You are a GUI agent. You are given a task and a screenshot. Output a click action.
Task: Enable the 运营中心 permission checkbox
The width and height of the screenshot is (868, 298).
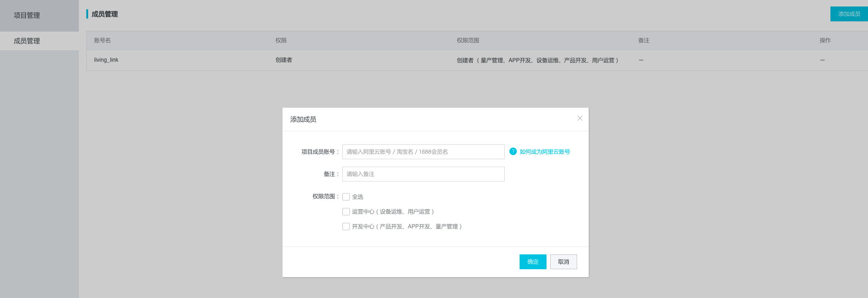coord(346,212)
